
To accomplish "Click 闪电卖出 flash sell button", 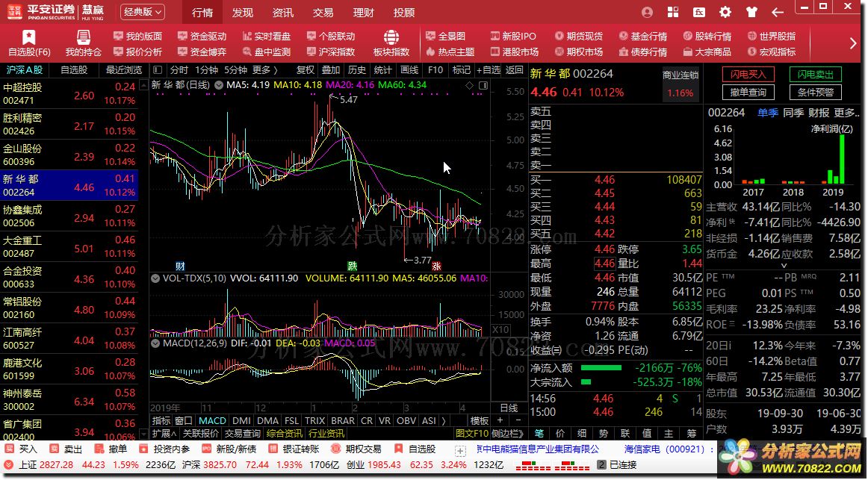I will coord(816,74).
